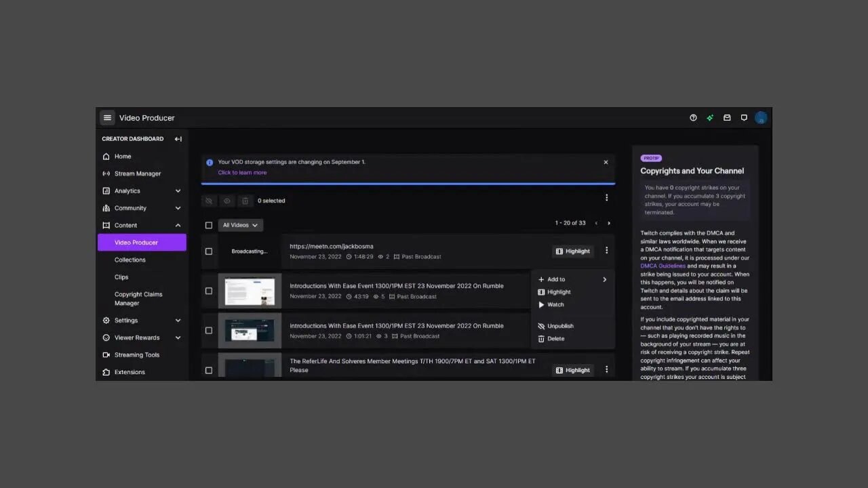Click the help question mark icon

[693, 118]
